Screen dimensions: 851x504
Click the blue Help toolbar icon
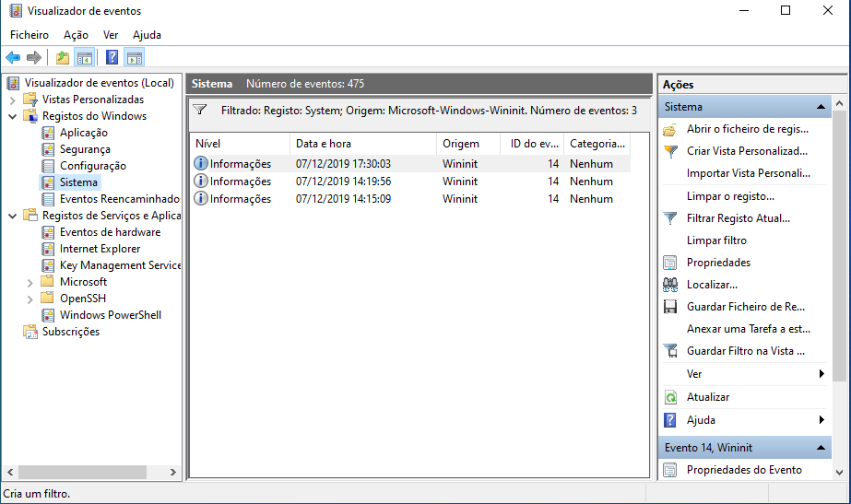coord(112,57)
